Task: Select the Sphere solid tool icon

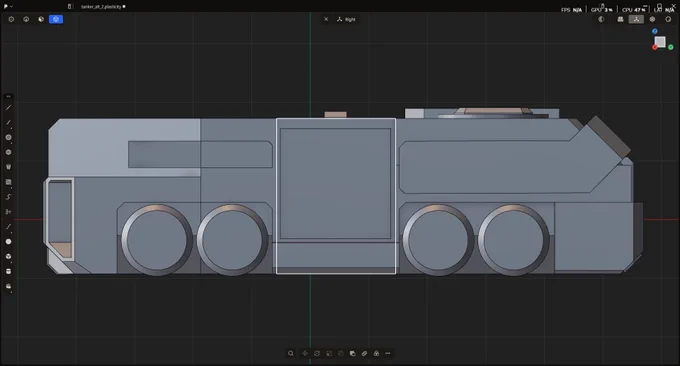Action: (8, 242)
